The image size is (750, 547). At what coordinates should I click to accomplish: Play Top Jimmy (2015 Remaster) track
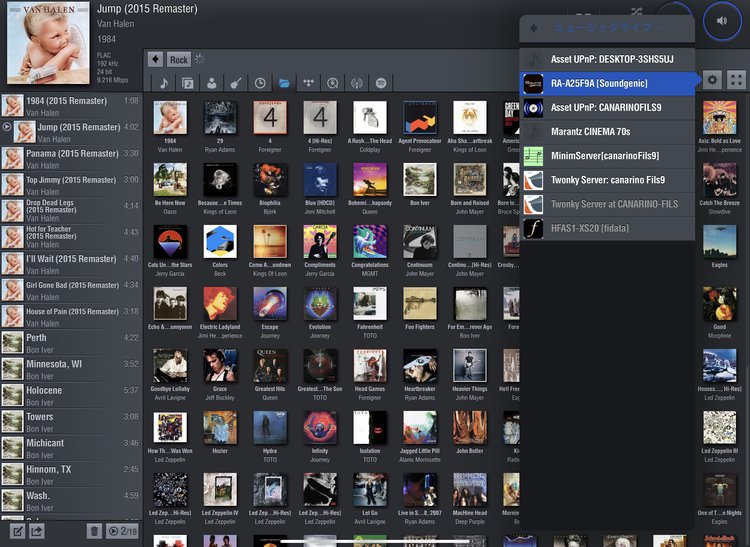click(71, 185)
